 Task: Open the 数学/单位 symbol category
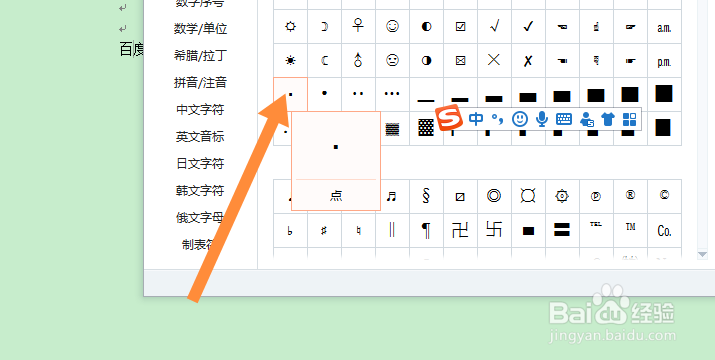tap(200, 29)
